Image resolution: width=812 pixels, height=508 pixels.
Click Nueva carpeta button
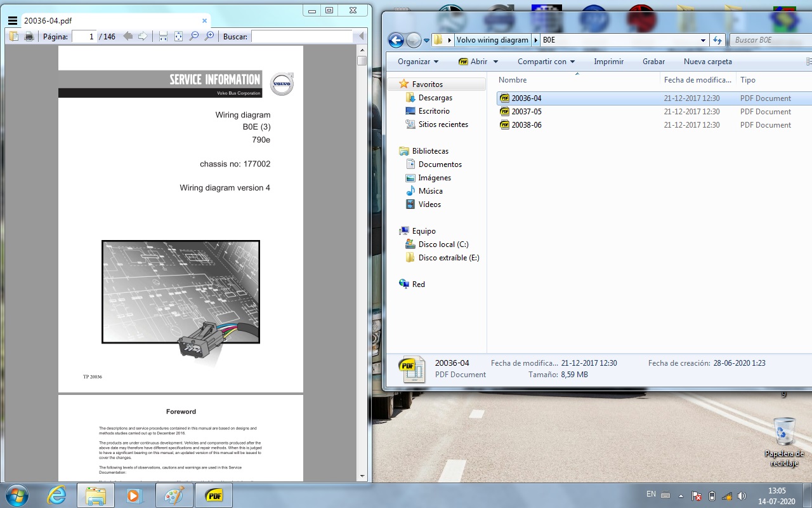coord(707,62)
